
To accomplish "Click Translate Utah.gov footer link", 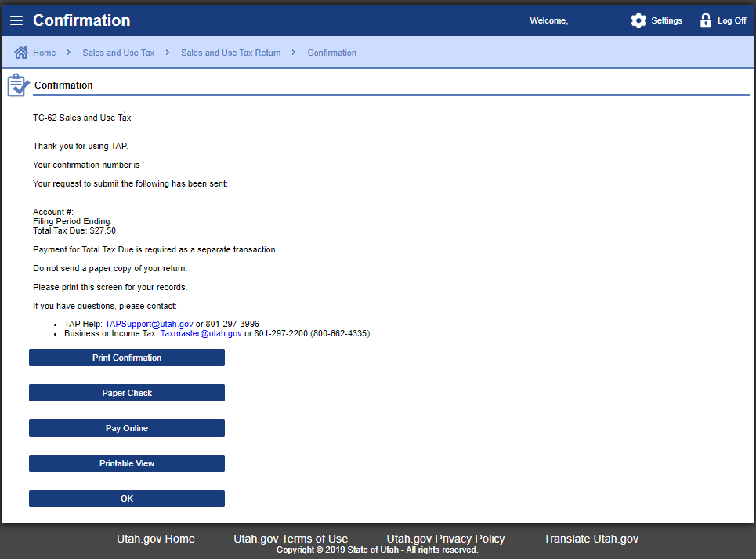I will point(591,539).
